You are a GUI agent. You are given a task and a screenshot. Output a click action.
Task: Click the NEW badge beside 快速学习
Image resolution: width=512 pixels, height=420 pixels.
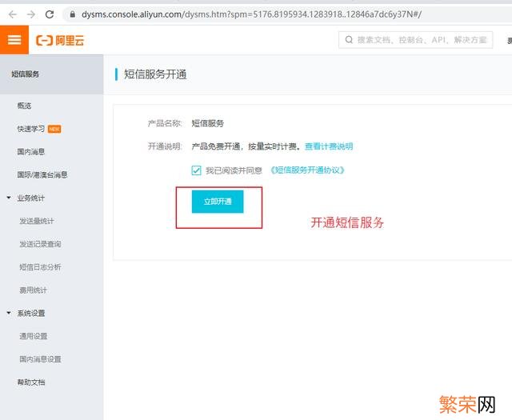tap(54, 129)
